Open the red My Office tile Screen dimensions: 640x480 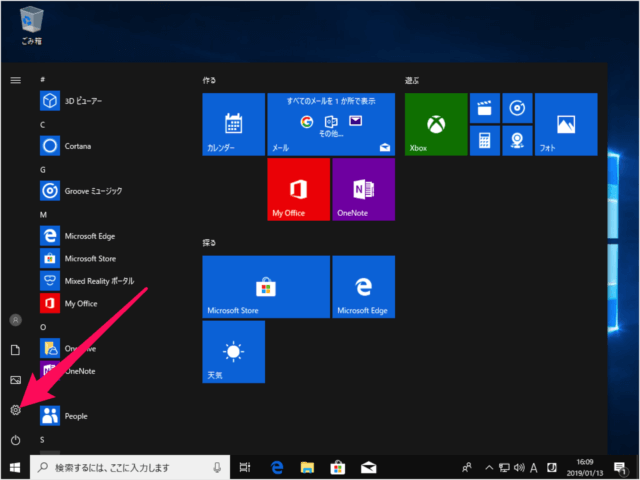tap(298, 189)
